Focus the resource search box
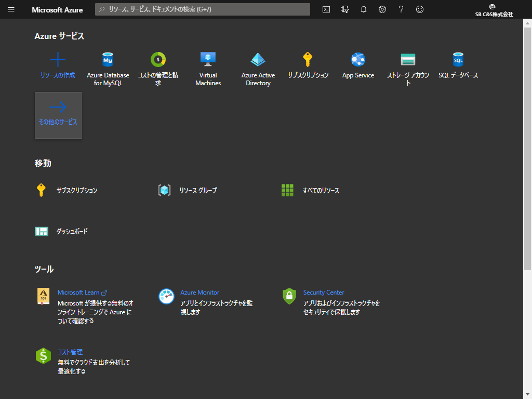The image size is (532, 399). [x=203, y=9]
